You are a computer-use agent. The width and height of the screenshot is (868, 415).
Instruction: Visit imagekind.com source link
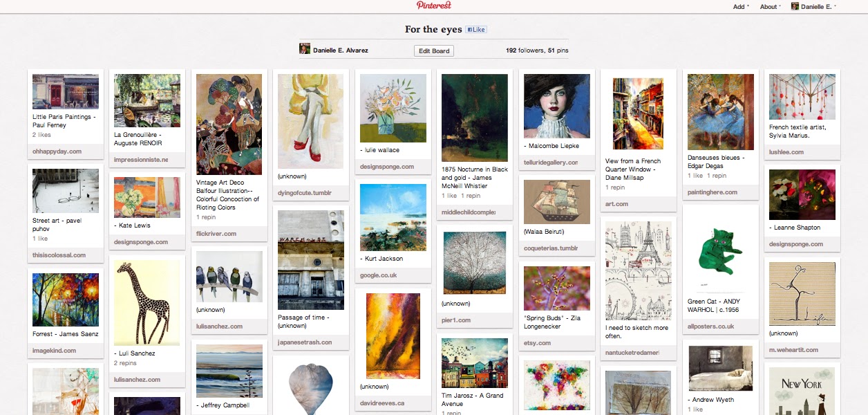tap(54, 351)
